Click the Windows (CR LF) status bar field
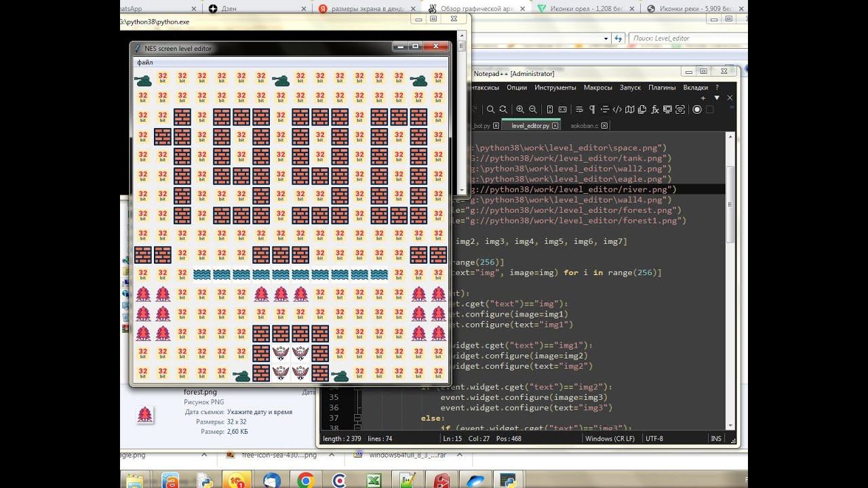Viewport: 868px width, 488px height. click(610, 439)
